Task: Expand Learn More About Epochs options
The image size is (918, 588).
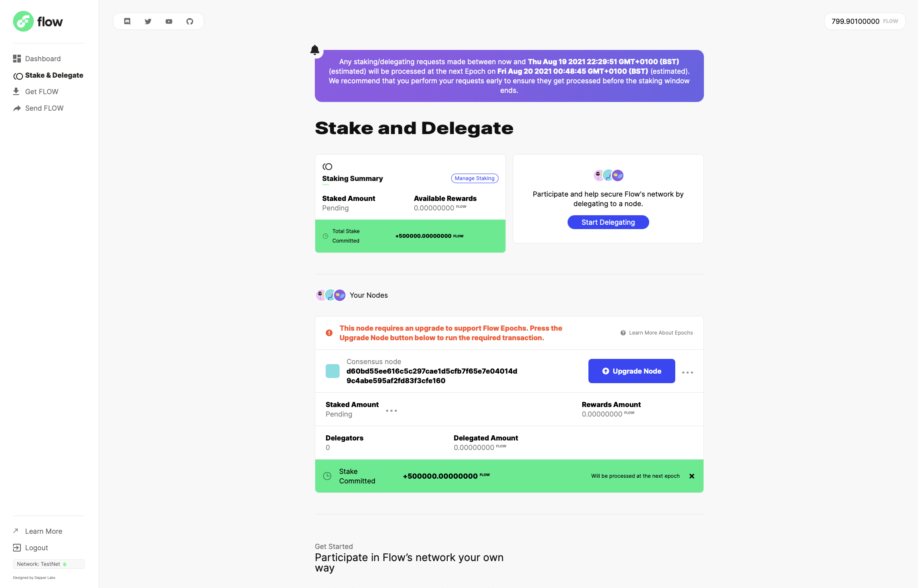Action: tap(656, 333)
